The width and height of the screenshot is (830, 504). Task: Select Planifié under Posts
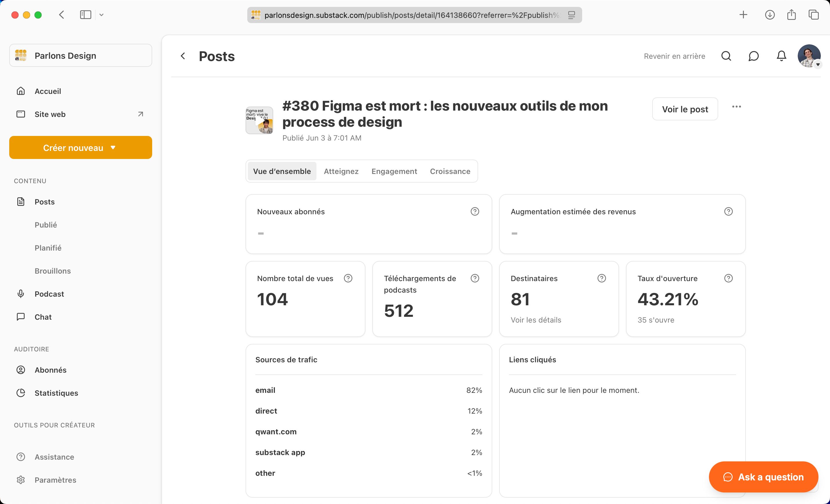(48, 248)
